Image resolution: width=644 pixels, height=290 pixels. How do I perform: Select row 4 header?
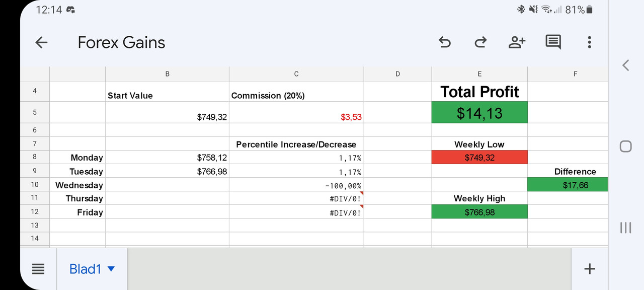pos(35,91)
